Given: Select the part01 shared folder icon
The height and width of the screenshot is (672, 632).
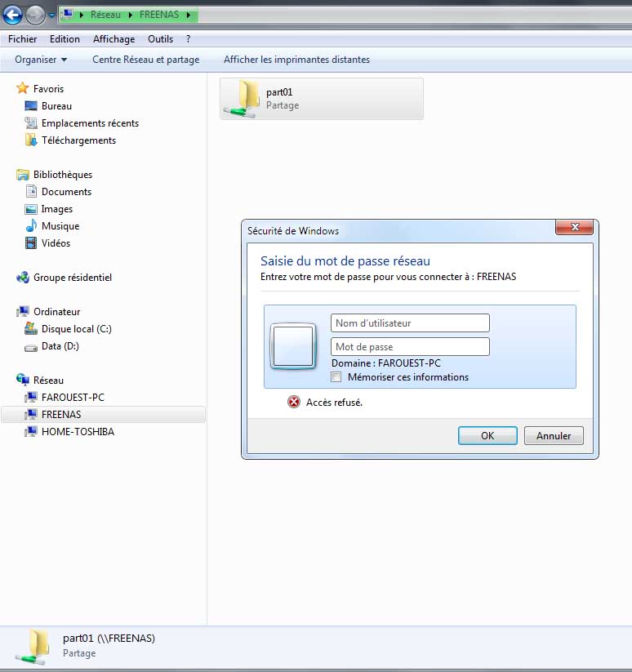Looking at the screenshot, I should [241, 99].
